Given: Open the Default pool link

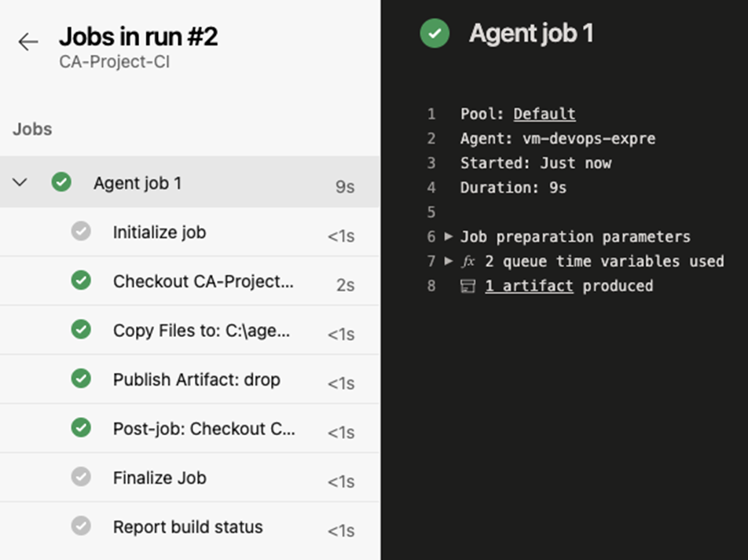Looking at the screenshot, I should tap(544, 114).
